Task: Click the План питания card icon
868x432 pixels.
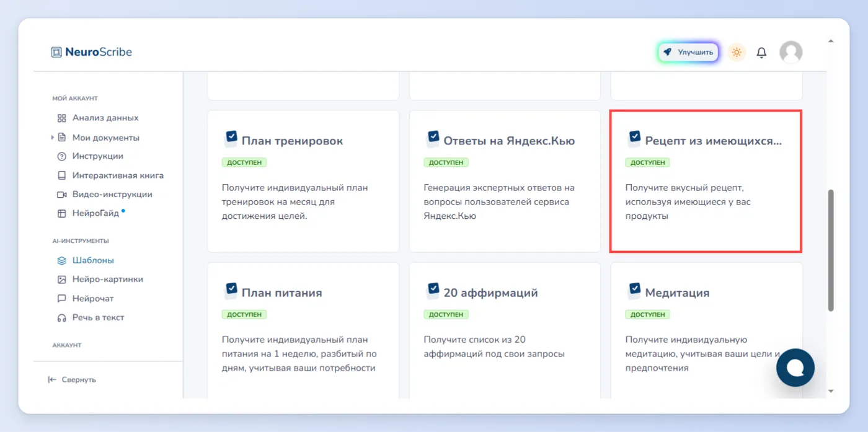Action: pyautogui.click(x=230, y=289)
